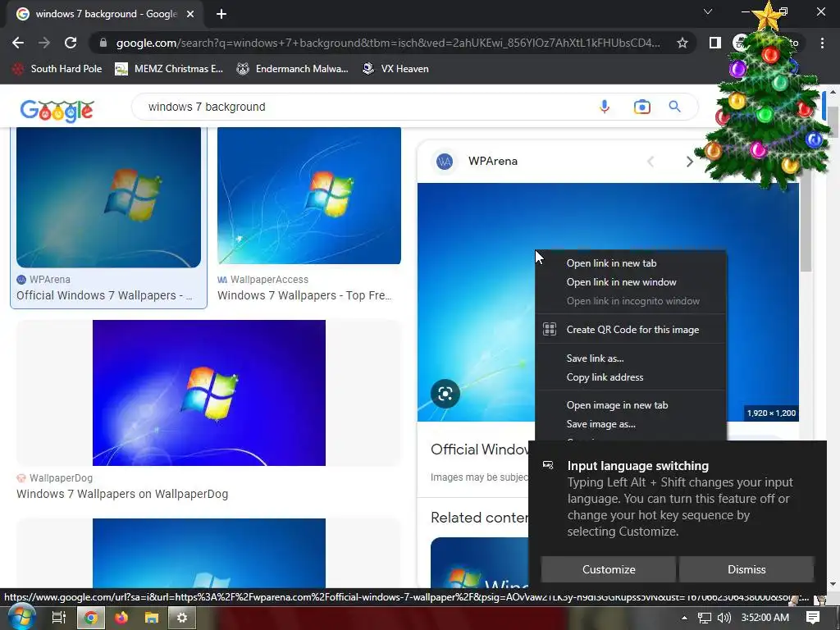Click the magnifier search icon
Image resolution: width=840 pixels, height=630 pixels.
(x=674, y=107)
